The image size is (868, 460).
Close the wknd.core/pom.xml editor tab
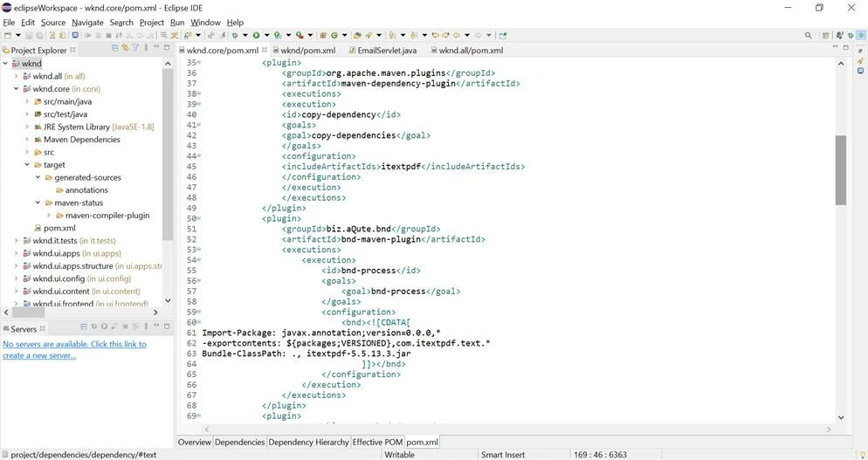[x=265, y=50]
